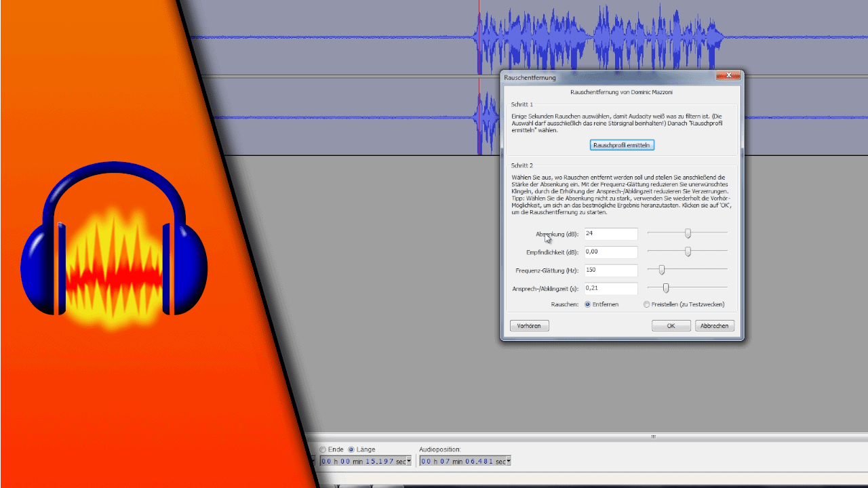The image size is (868, 488).
Task: Select the Freistellen (zu Testzwecken) radio button
Action: tap(646, 304)
